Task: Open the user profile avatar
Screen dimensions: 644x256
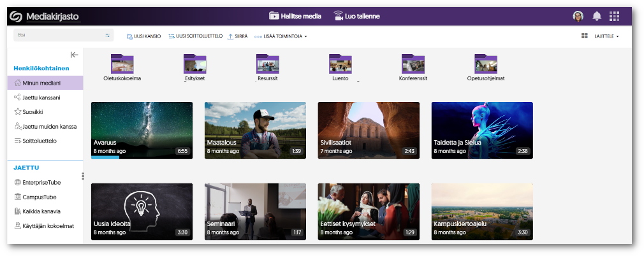Action: (578, 17)
